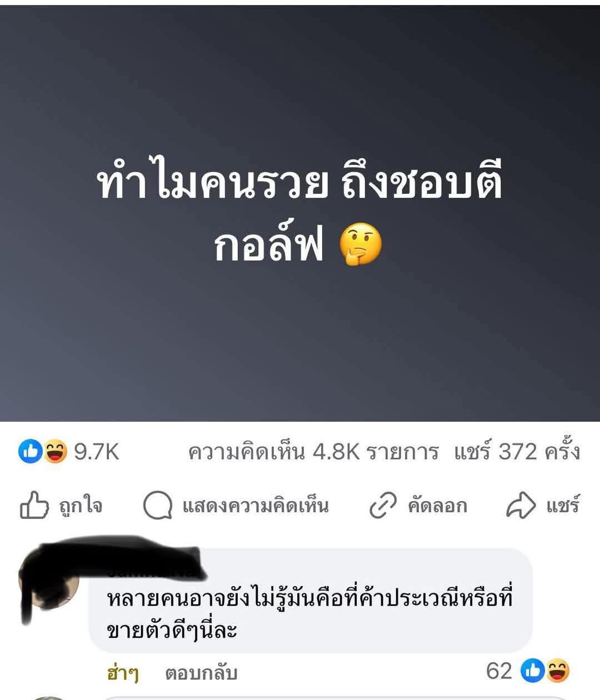
Task: Click the ถูกใจ label to like the post
Action: point(81,506)
